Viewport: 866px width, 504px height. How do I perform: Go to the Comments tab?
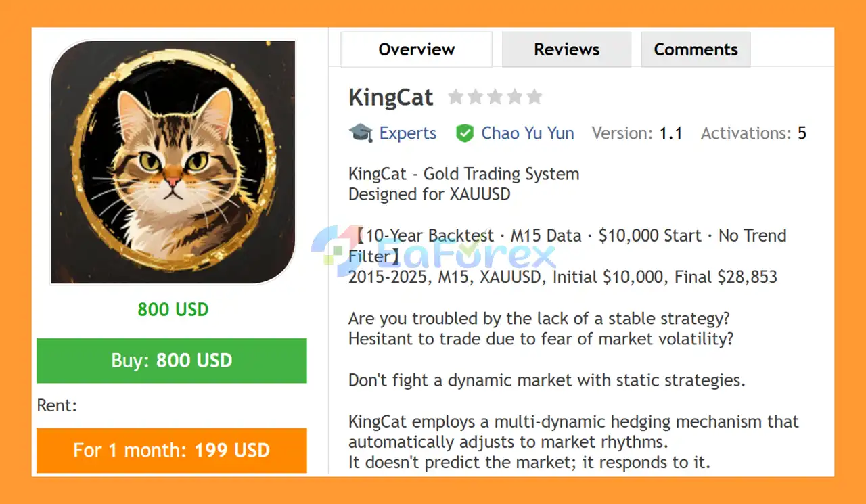pos(696,49)
